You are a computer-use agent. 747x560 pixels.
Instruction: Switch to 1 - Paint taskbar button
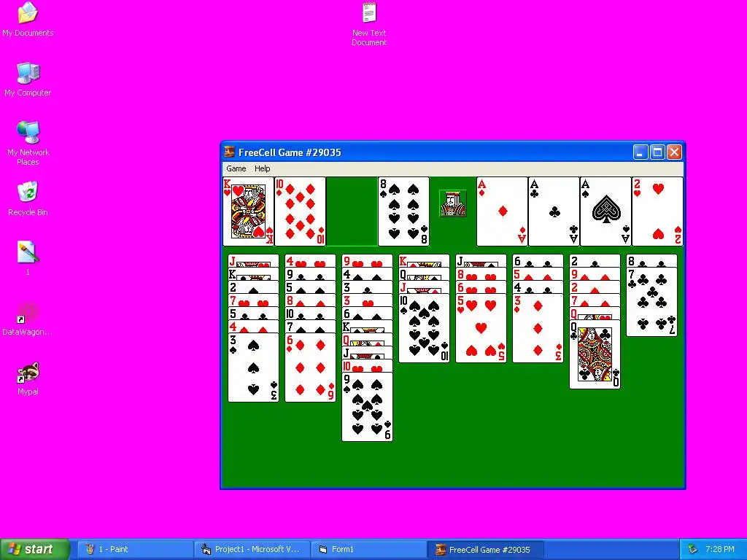click(135, 550)
